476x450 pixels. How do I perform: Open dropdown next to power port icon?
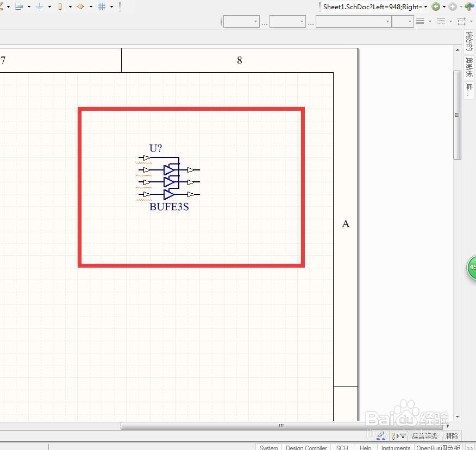click(50, 7)
